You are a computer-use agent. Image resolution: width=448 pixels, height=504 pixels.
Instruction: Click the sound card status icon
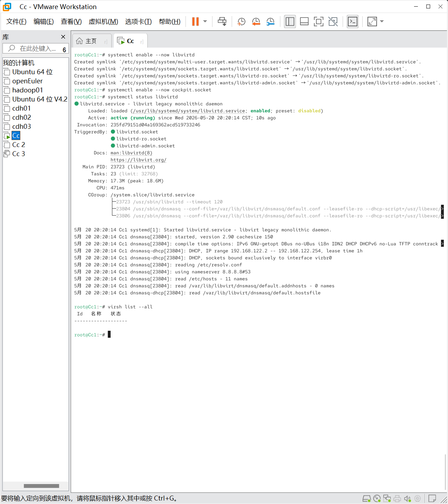(407, 498)
